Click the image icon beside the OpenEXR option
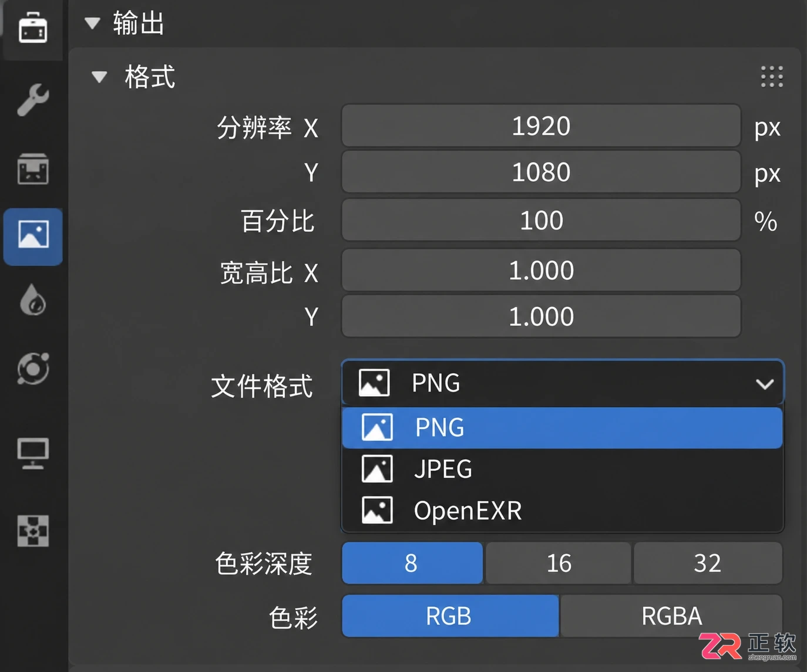The height and width of the screenshot is (672, 807). [x=377, y=511]
